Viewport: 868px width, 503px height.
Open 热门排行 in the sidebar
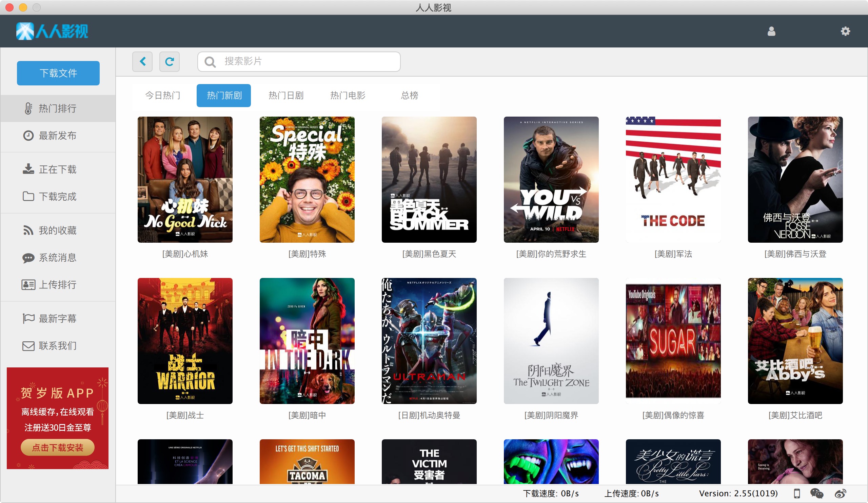tap(58, 108)
